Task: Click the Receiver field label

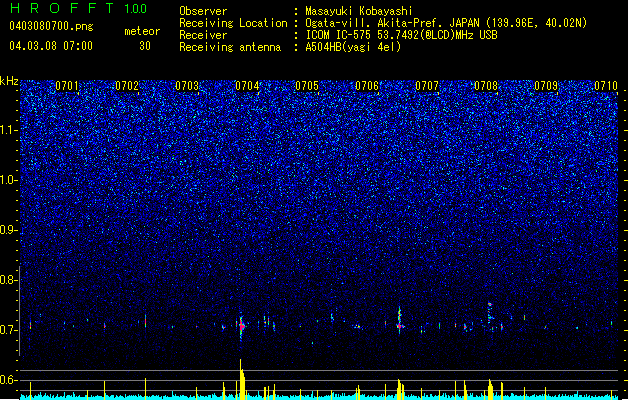Action: tap(203, 35)
